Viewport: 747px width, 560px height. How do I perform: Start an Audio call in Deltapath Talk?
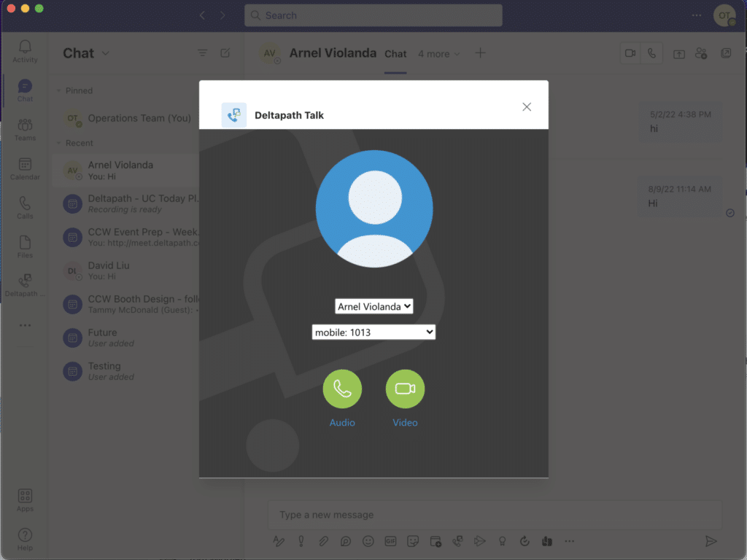pos(342,389)
